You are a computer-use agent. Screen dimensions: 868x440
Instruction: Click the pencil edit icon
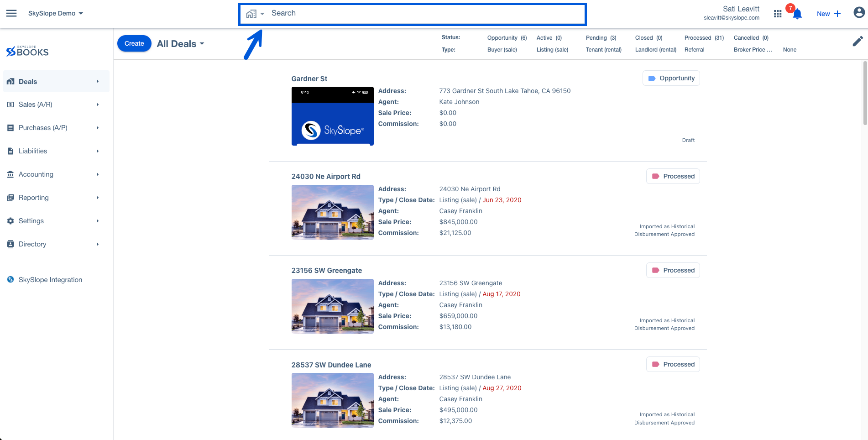tap(858, 42)
